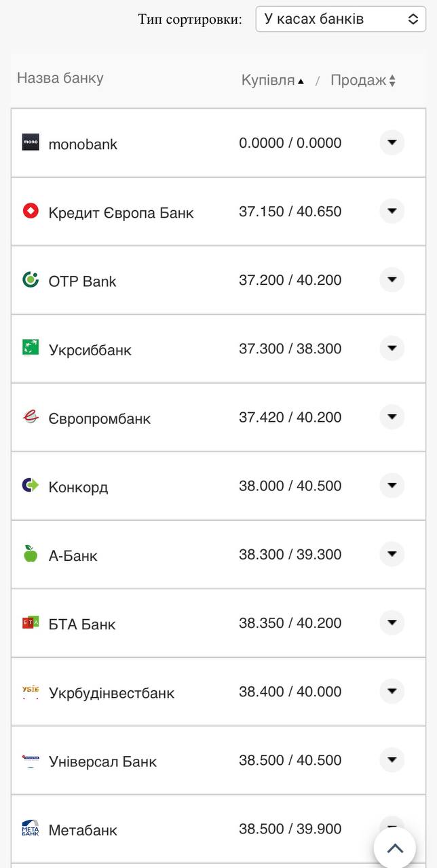437x868 pixels.
Task: Open the А-Банк bank page link
Action: (73, 554)
